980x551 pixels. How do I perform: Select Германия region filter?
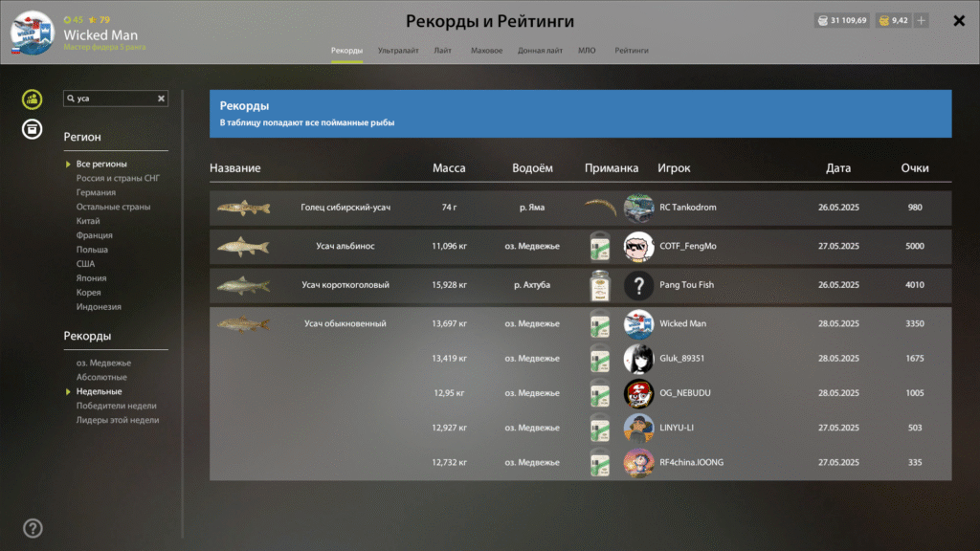[96, 192]
